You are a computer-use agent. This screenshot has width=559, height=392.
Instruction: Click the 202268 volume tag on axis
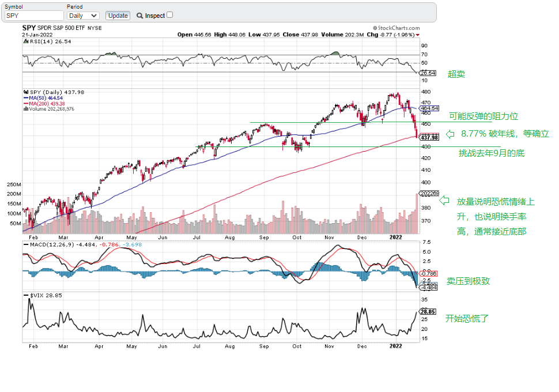coord(429,193)
